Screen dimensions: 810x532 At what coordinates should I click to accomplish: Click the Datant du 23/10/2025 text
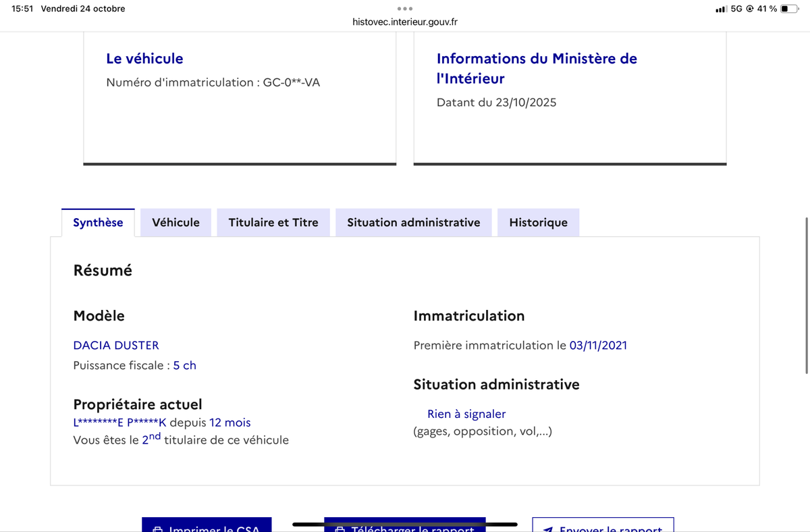(x=497, y=103)
